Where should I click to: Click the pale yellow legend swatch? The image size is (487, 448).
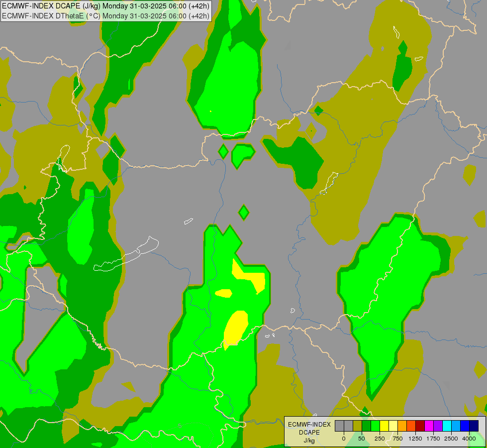(393, 426)
